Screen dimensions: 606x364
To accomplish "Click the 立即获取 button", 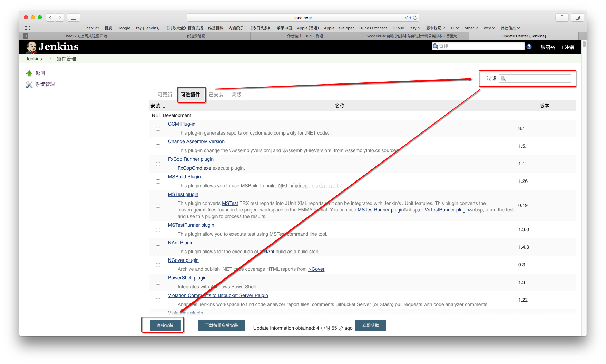I will [371, 325].
